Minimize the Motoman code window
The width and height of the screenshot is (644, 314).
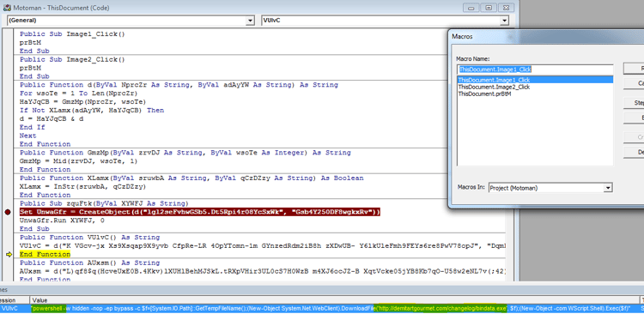[x=471, y=8]
